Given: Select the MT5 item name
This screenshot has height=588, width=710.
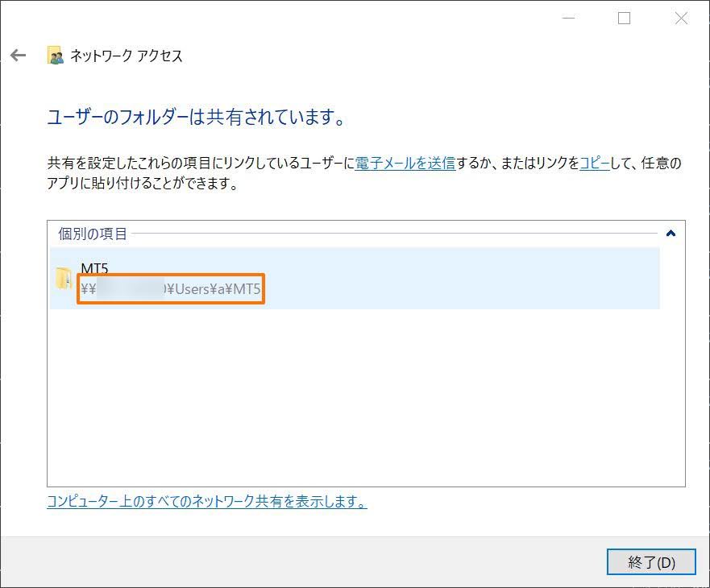Looking at the screenshot, I should pos(94,268).
